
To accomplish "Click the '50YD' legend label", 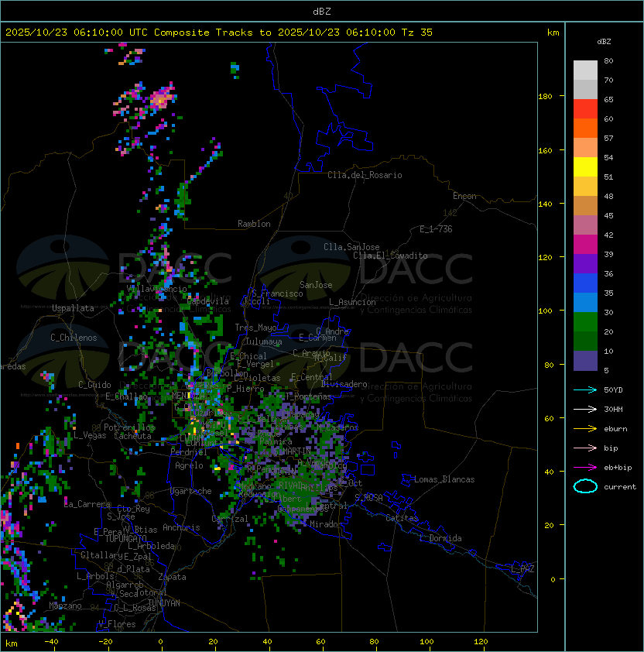I will 613,390.
